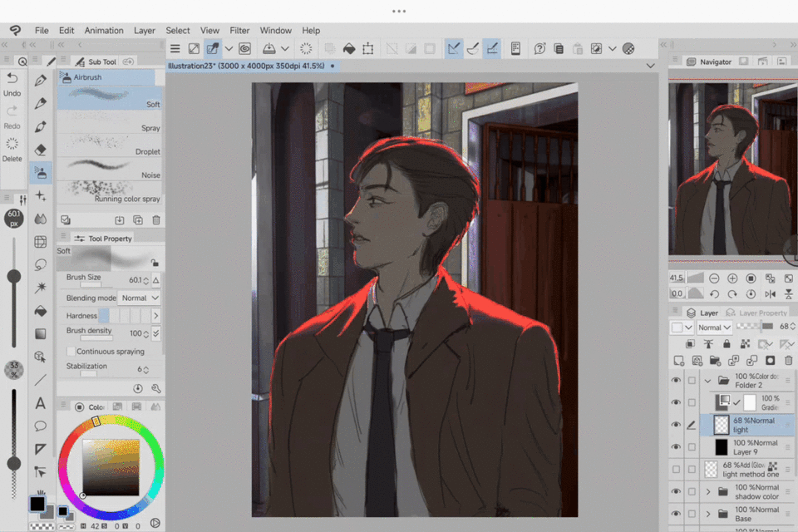Expand the shadow color folder
Viewport: 798px width, 532px height.
[x=708, y=492]
